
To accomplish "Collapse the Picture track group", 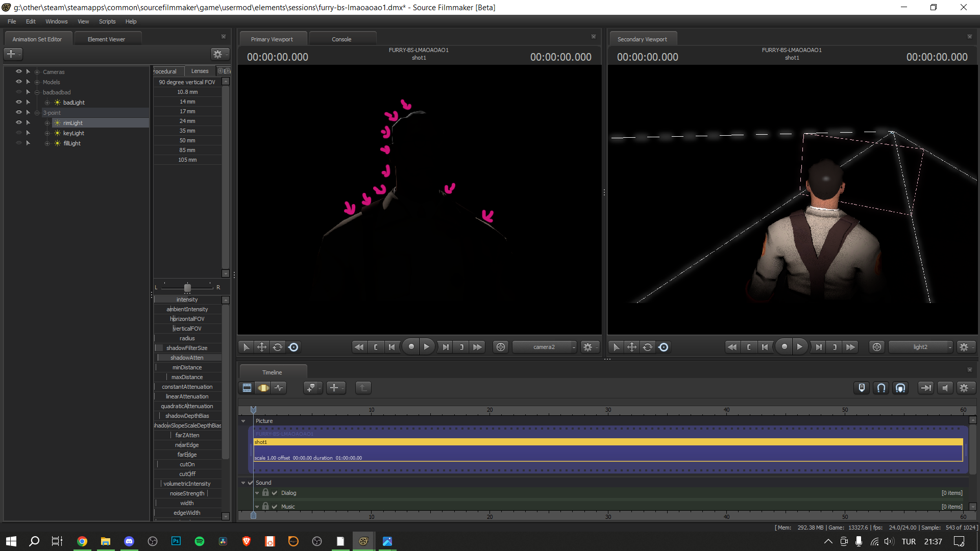I will click(x=243, y=421).
